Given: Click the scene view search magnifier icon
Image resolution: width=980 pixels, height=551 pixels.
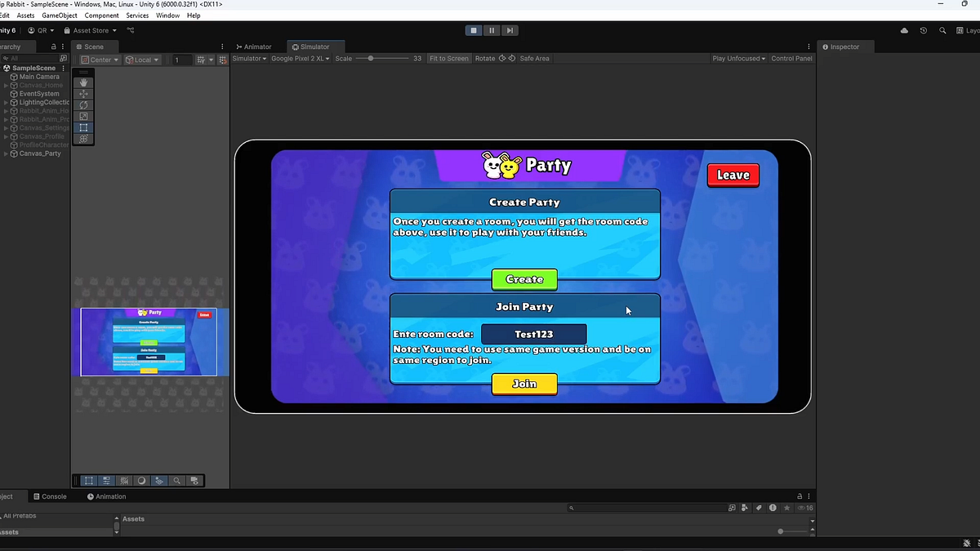Looking at the screenshot, I should pos(176,480).
